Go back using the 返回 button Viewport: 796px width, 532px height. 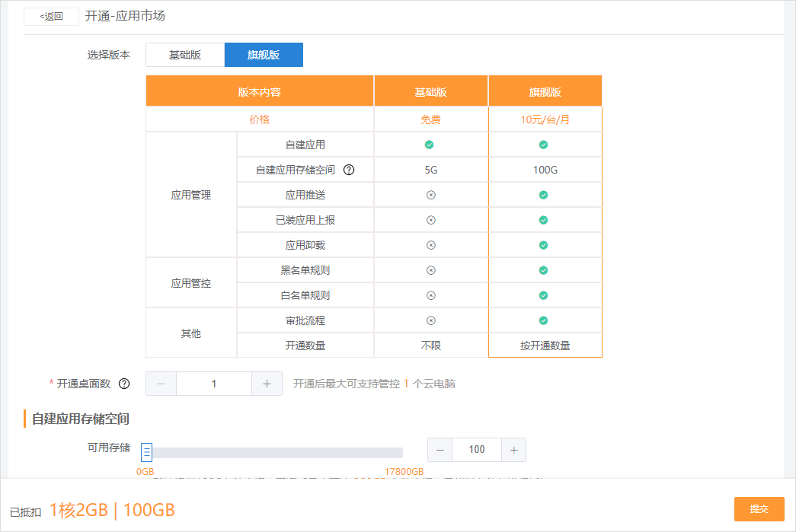[50, 16]
